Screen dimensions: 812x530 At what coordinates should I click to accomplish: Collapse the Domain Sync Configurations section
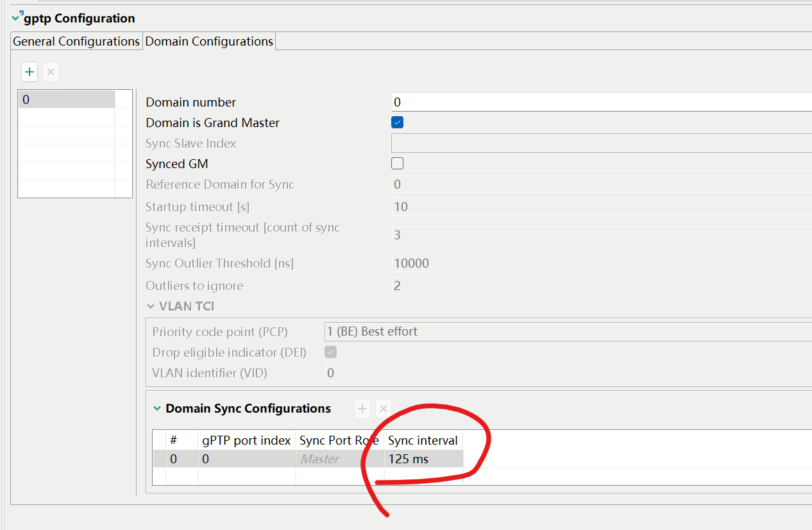158,408
